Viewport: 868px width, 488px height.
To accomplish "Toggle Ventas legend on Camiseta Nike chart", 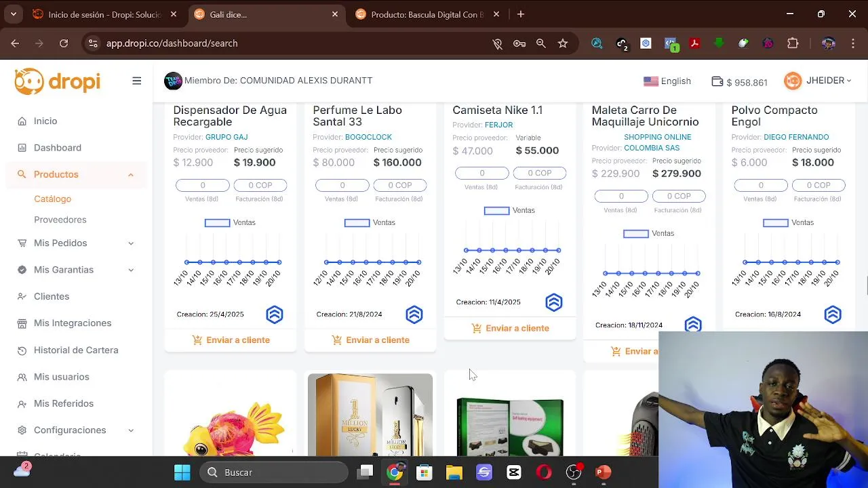I will (509, 211).
